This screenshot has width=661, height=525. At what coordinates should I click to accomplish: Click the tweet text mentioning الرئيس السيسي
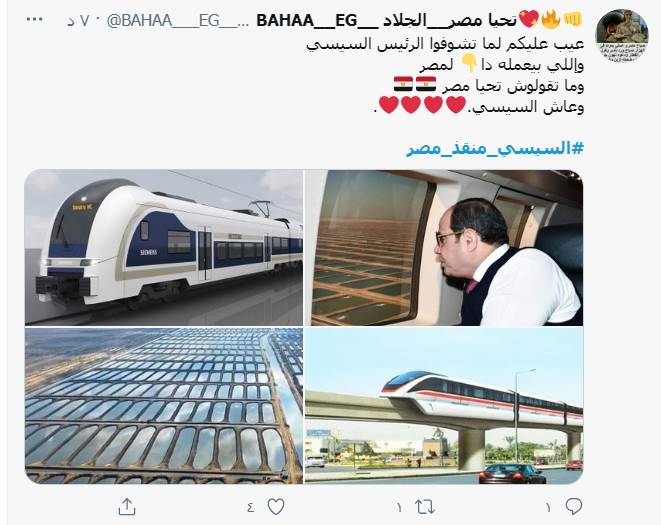click(x=445, y=44)
